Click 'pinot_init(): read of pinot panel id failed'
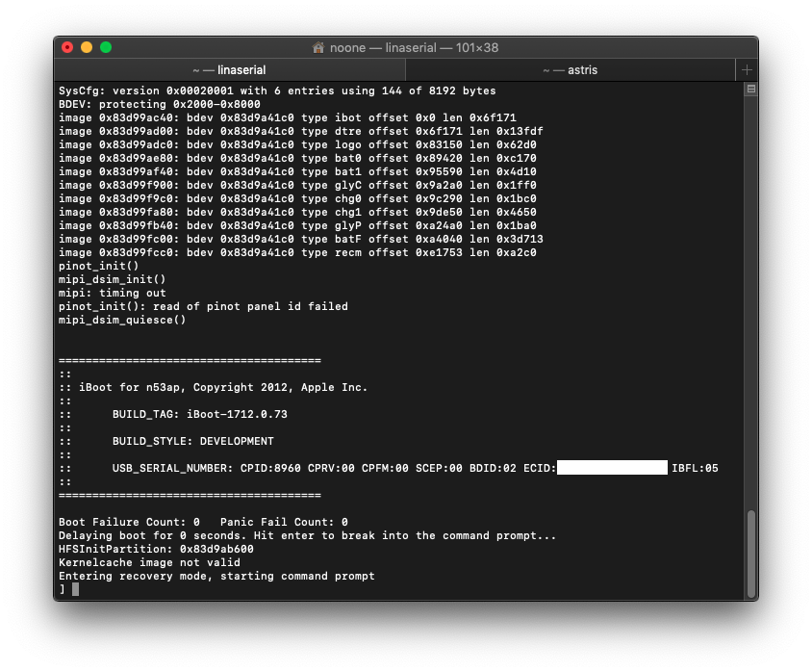 click(203, 306)
